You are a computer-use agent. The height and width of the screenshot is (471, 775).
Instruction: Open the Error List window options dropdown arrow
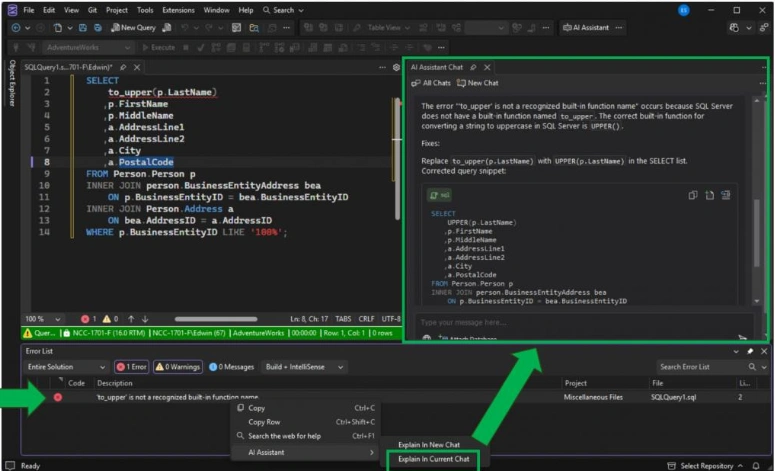coord(736,351)
